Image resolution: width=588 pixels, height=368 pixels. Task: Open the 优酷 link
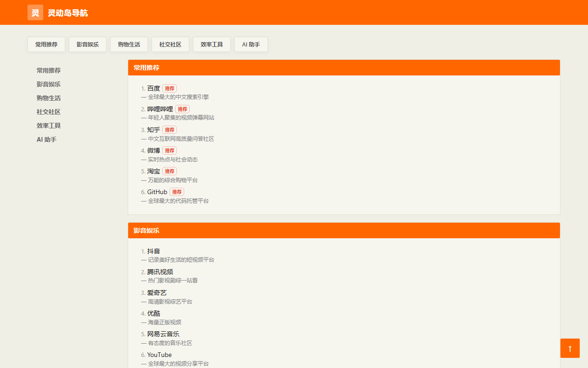(x=154, y=313)
